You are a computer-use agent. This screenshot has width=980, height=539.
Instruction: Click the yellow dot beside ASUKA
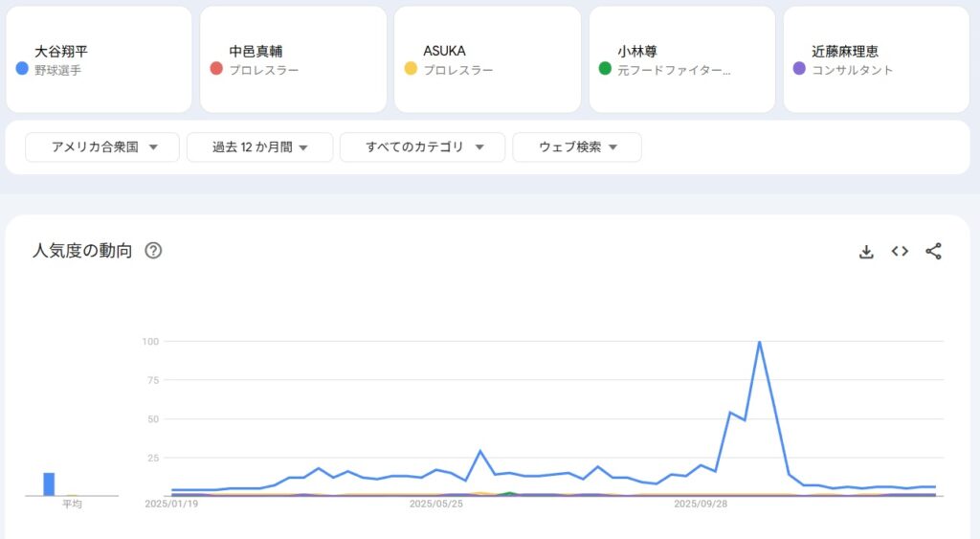[x=411, y=69]
